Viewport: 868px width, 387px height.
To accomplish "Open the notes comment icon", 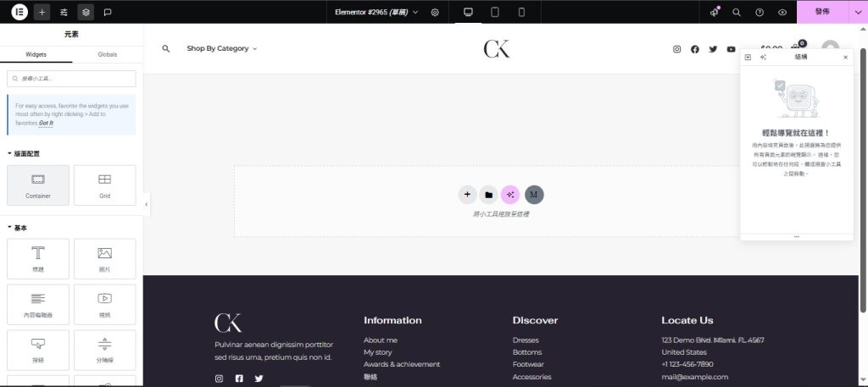I will 108,12.
